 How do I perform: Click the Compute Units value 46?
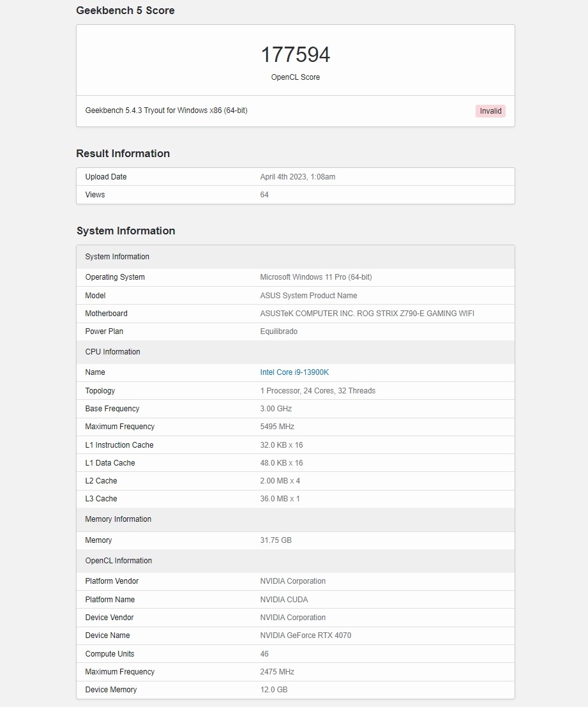[264, 654]
